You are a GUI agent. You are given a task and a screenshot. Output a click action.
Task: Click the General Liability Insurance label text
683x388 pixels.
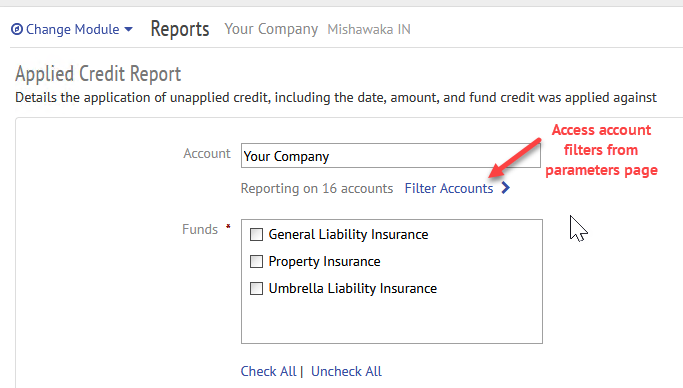click(x=348, y=234)
